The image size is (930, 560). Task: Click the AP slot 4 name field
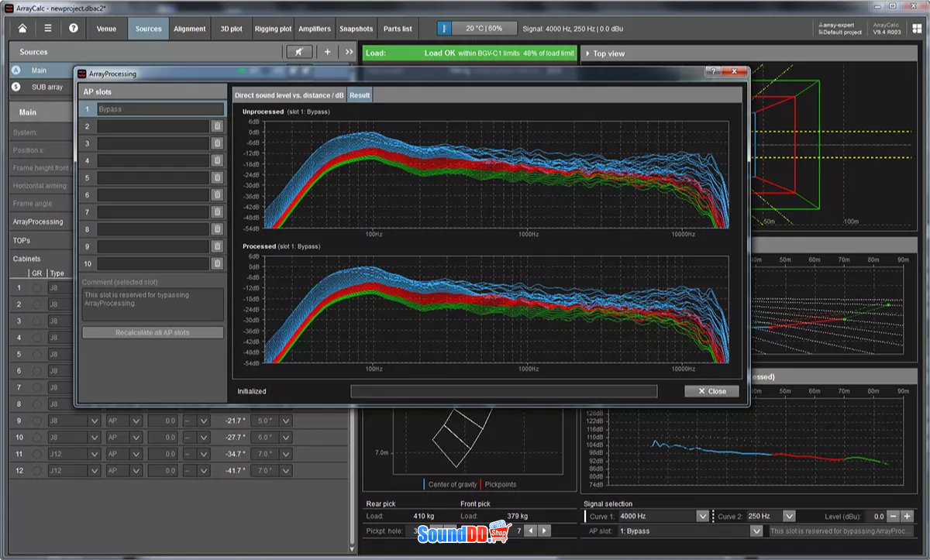pyautogui.click(x=153, y=160)
